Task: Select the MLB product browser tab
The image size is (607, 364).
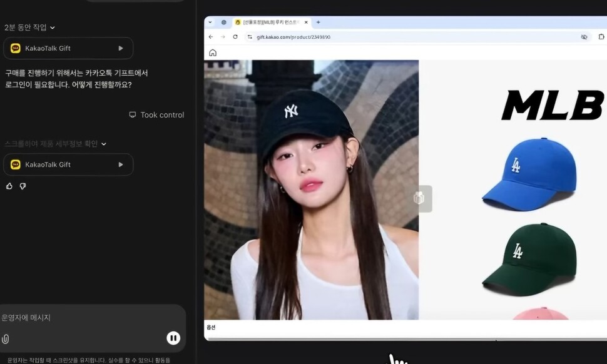Action: (269, 22)
